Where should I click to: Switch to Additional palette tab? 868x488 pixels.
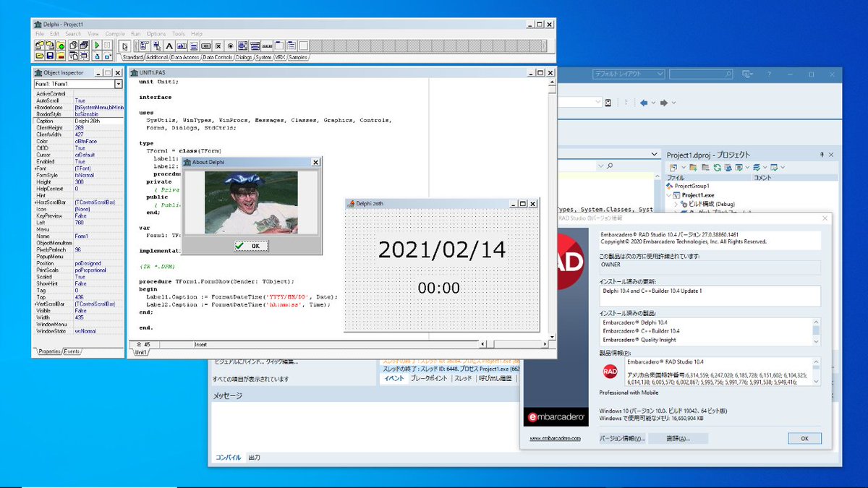coord(157,57)
